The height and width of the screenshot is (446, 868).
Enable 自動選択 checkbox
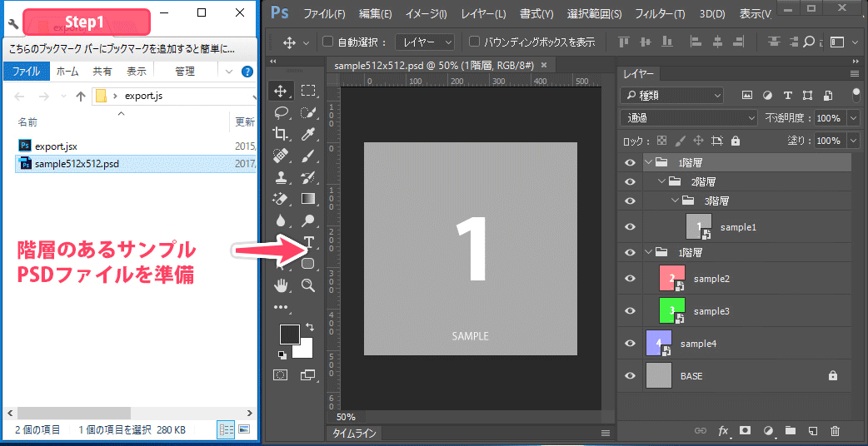(327, 42)
